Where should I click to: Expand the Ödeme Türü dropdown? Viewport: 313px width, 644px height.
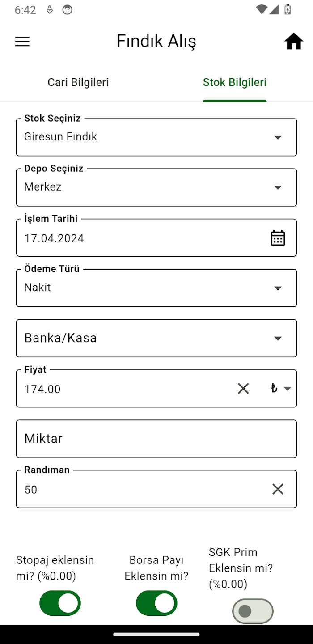click(x=278, y=288)
